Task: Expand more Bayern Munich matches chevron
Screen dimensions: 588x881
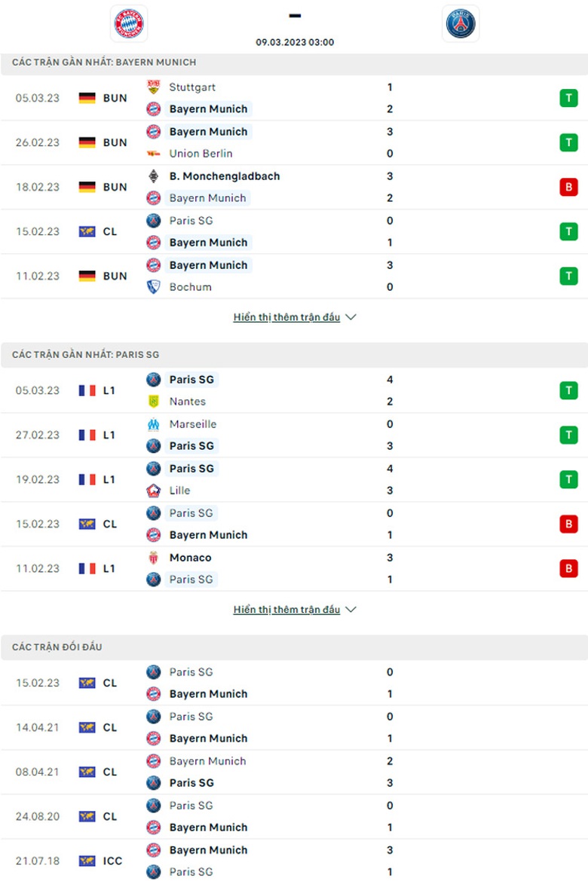Action: pos(351,317)
